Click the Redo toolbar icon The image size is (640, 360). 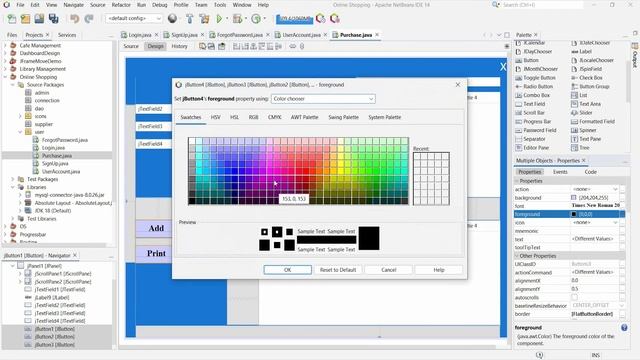coord(89,19)
